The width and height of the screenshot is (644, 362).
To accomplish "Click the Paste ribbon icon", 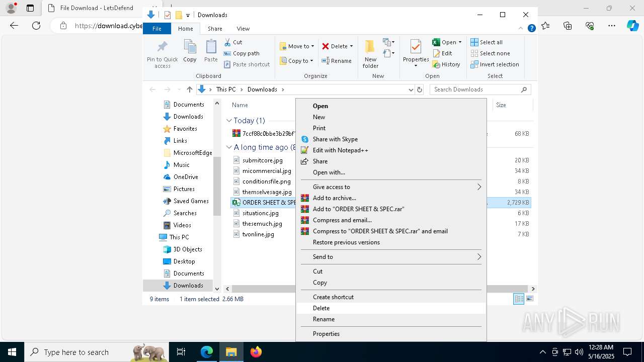I will (x=211, y=47).
